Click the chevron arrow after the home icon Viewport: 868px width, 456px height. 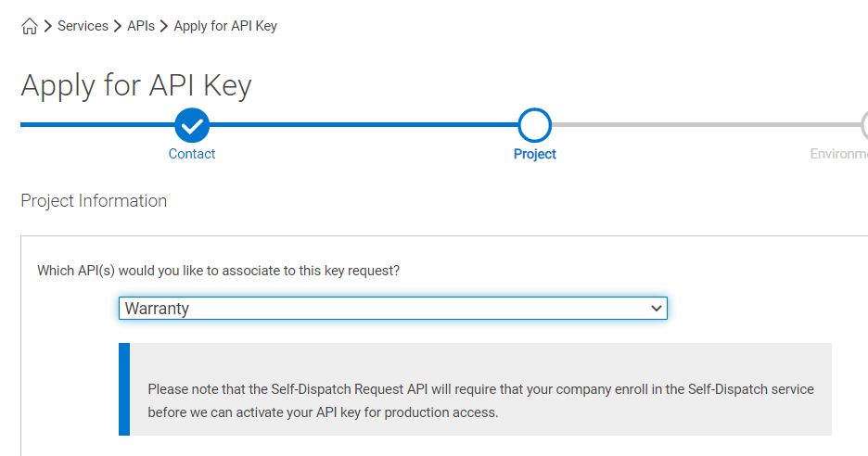click(47, 26)
